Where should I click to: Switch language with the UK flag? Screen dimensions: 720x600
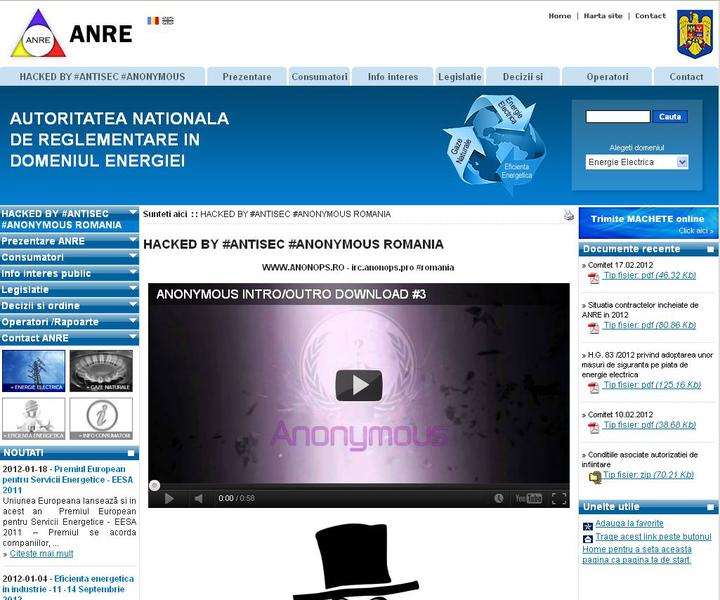click(x=168, y=21)
